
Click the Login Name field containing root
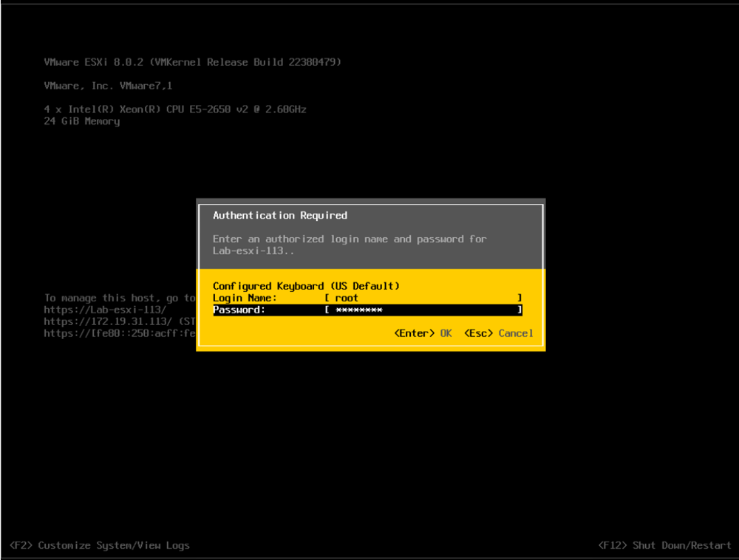tap(423, 298)
